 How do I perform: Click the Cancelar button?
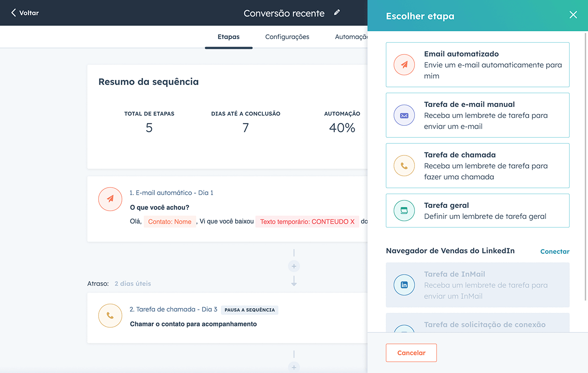(x=411, y=352)
